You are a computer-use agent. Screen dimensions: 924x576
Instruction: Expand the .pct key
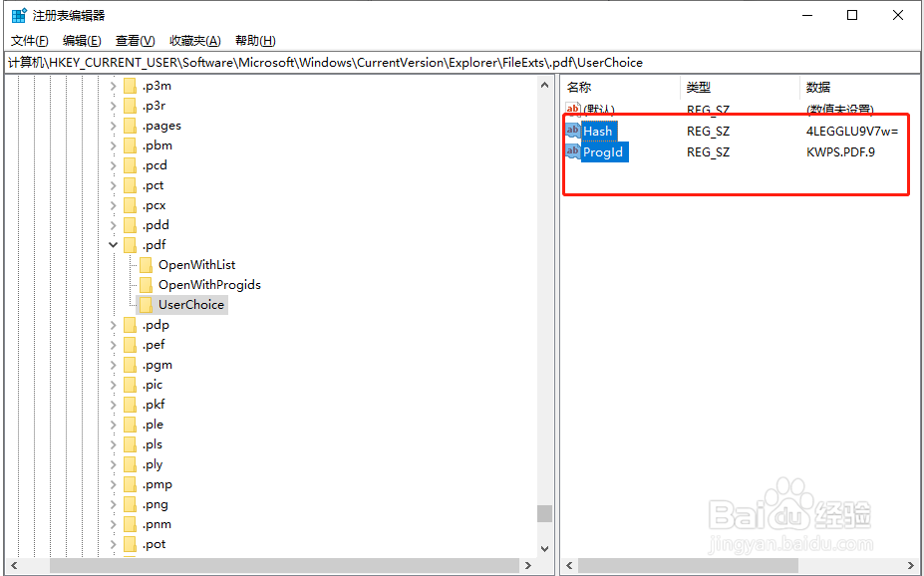(x=114, y=185)
